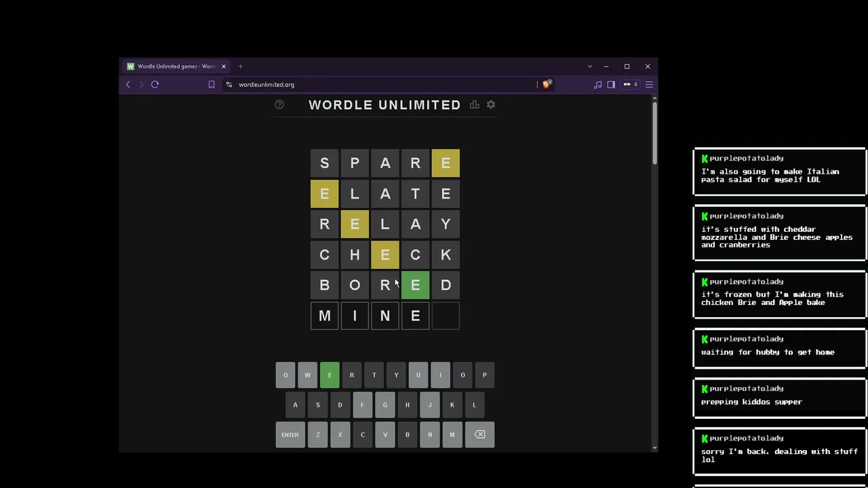
Task: Tap the green E key
Action: pyautogui.click(x=330, y=375)
